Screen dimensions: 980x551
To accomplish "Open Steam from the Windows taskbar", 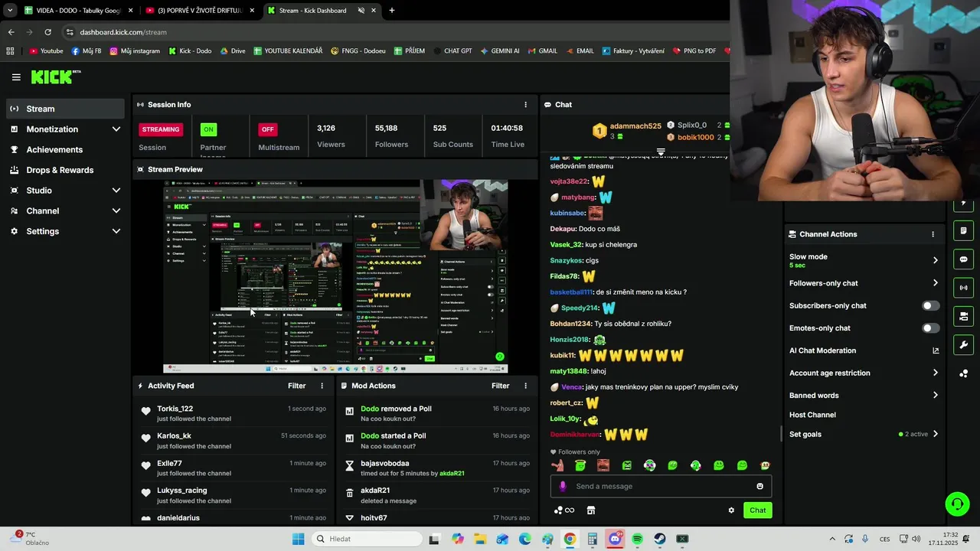I will [x=659, y=539].
